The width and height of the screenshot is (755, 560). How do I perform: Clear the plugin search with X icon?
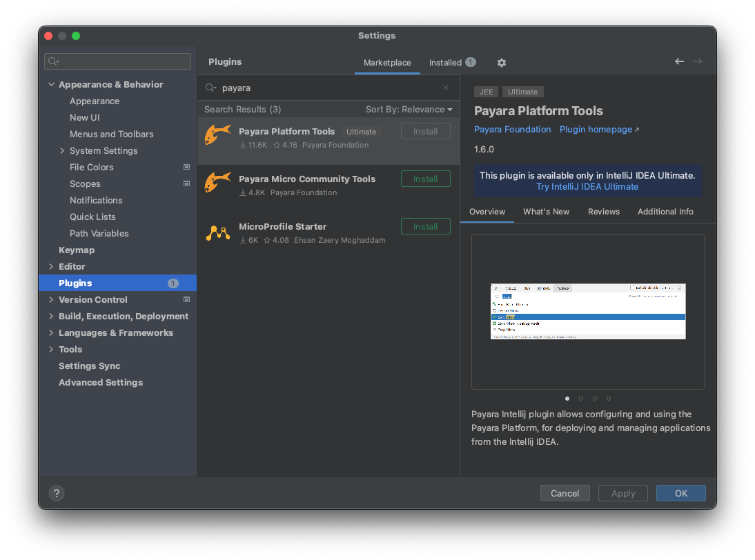tap(446, 88)
